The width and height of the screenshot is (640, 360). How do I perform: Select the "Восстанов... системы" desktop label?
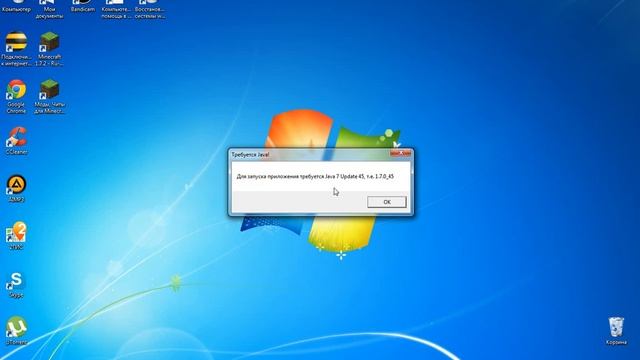click(150, 12)
